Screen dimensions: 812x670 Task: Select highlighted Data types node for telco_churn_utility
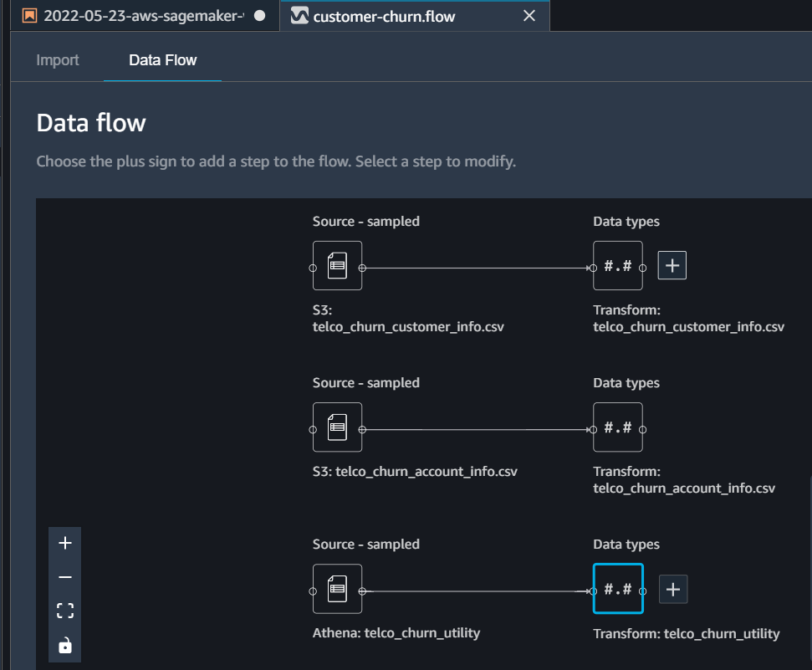tap(618, 589)
